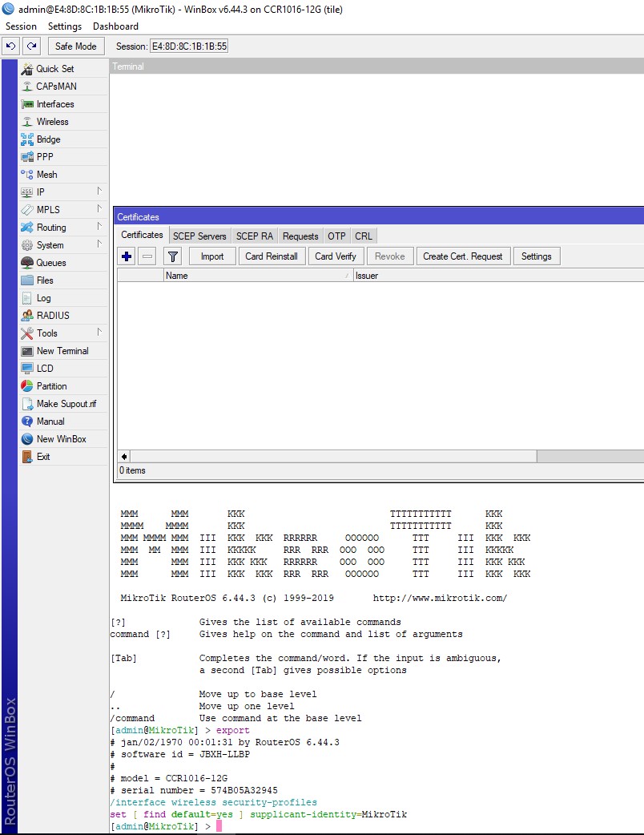This screenshot has height=835, width=644.
Task: Click the filter funnel icon
Action: [x=172, y=256]
